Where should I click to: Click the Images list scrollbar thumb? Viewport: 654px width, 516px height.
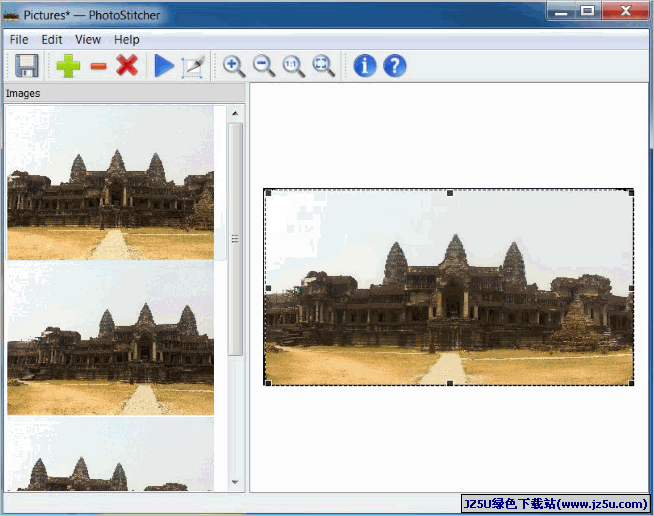click(235, 239)
